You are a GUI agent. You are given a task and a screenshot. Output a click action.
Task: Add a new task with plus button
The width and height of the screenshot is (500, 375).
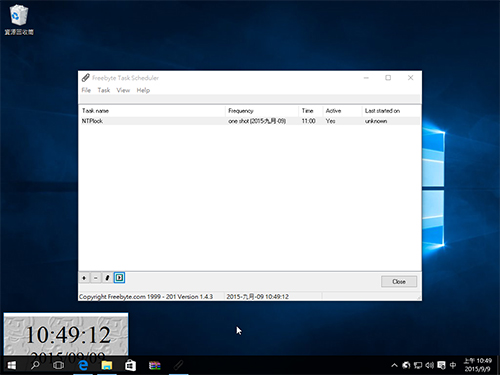click(x=84, y=278)
